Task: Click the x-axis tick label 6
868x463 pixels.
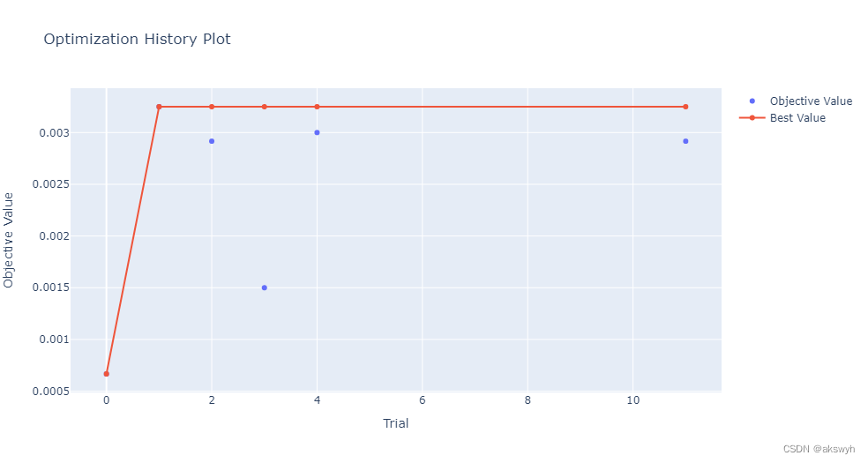Action: 422,400
